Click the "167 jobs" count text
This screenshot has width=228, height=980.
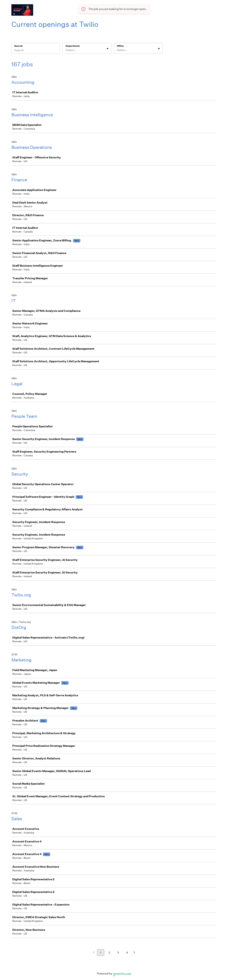tap(22, 64)
